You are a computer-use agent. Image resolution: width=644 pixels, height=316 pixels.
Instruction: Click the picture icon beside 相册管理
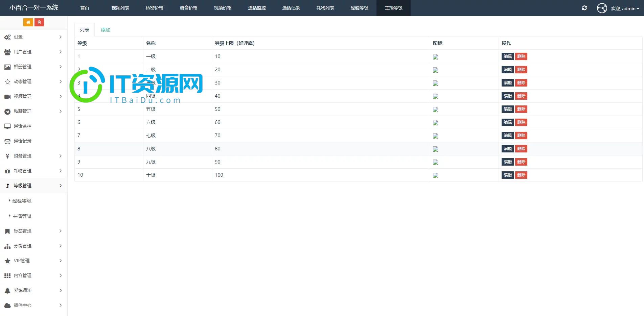point(7,67)
